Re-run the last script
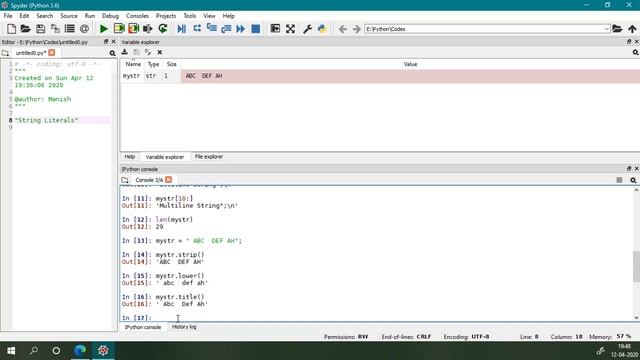The height and width of the screenshot is (360, 640). point(163,29)
